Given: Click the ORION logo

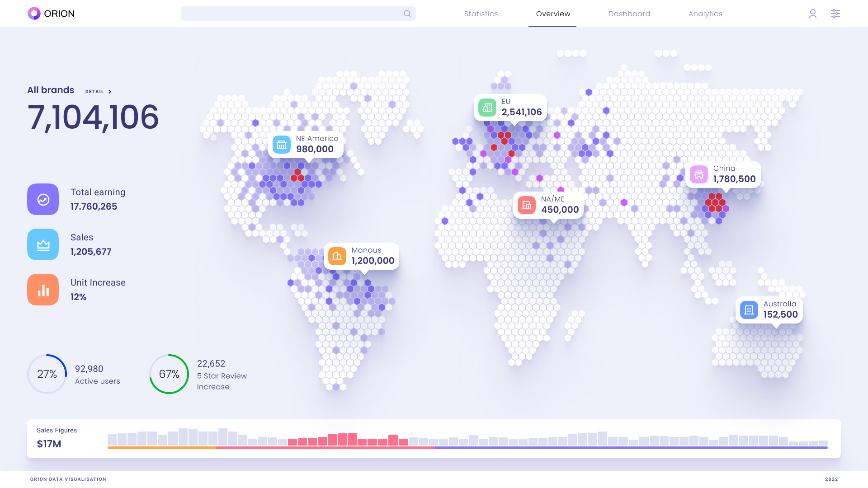Looking at the screenshot, I should point(51,14).
